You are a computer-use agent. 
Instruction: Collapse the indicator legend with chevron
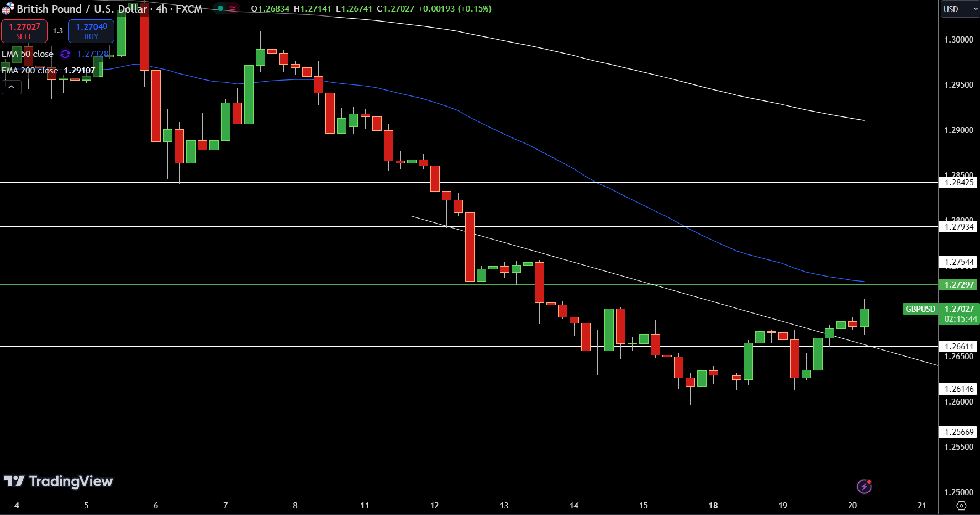[x=12, y=87]
